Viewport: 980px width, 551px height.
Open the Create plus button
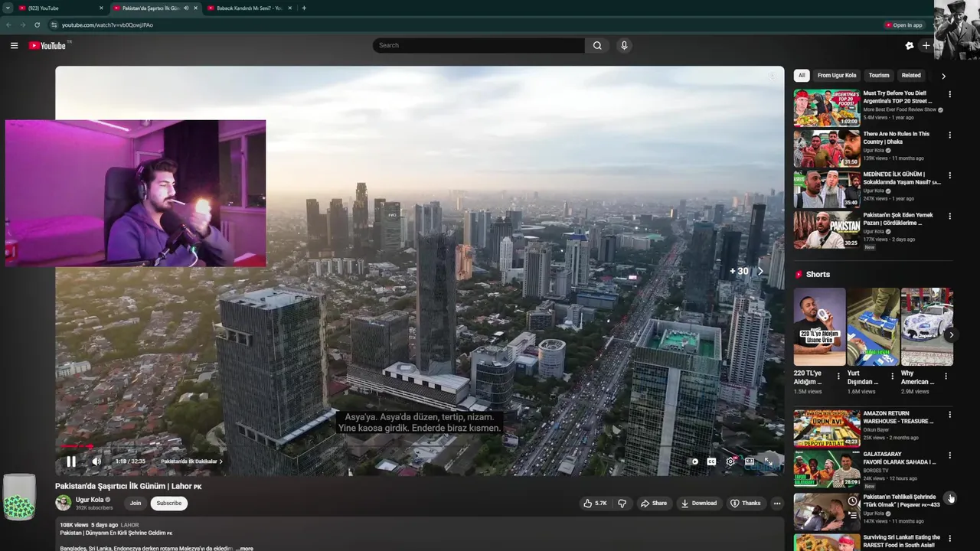click(x=926, y=45)
